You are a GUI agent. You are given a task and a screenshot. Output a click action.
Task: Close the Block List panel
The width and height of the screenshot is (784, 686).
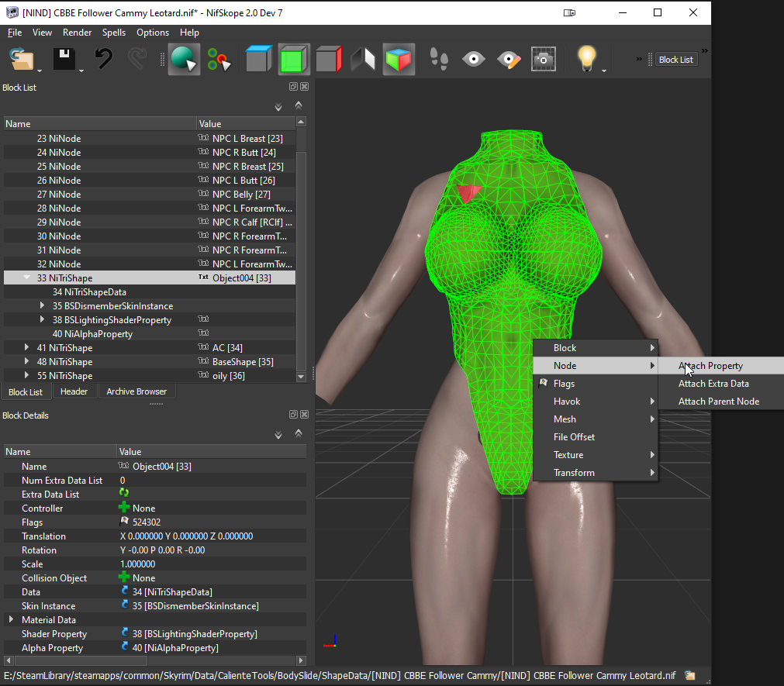pos(304,87)
